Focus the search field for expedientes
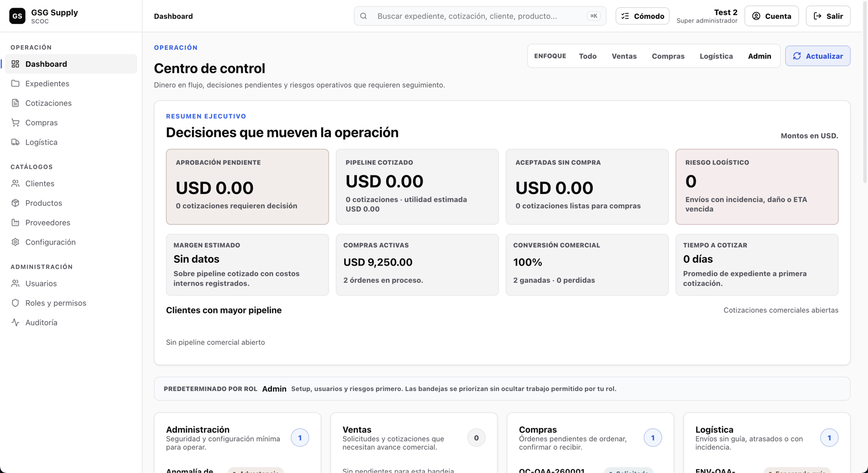 [x=480, y=16]
